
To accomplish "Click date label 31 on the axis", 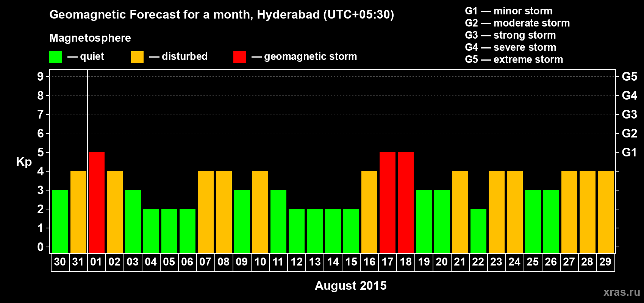I will [78, 262].
